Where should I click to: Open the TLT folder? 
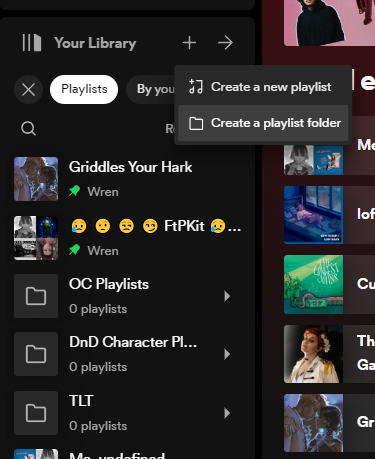(x=128, y=413)
